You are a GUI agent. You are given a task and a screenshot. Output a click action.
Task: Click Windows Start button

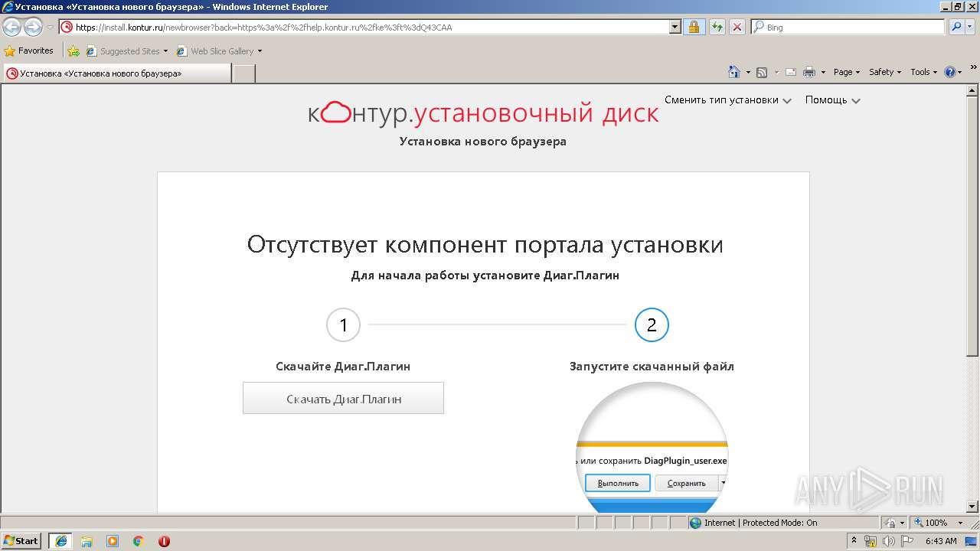tap(21, 541)
